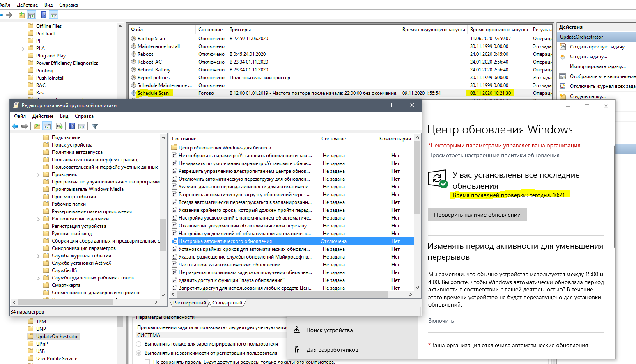Click policy list horizontal scrollbar thumb
Viewport: 636px width, 364px height.
tap(282, 294)
